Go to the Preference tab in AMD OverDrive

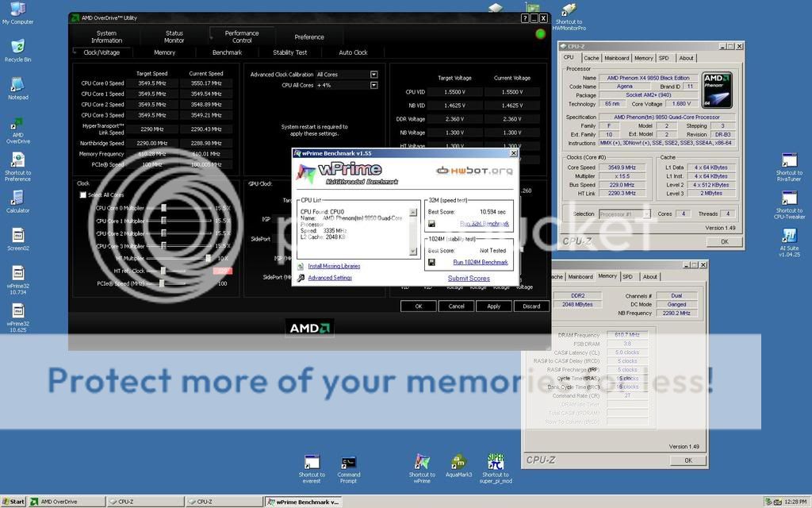pos(309,37)
